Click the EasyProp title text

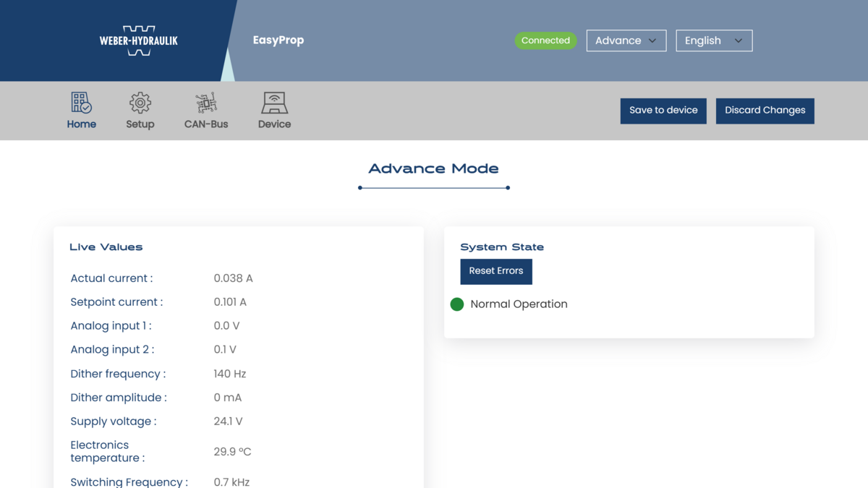click(x=278, y=40)
